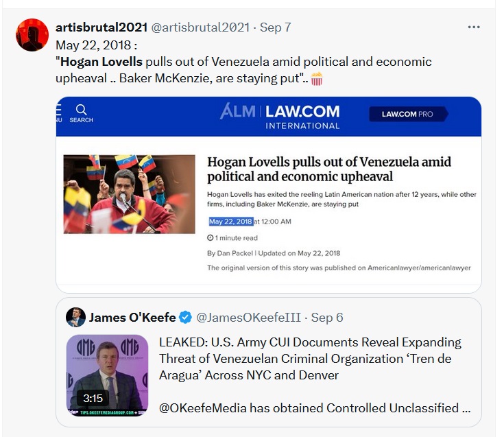The image size is (504, 437).
Task: Click the clock icon beside 1 minute read
Action: (211, 238)
